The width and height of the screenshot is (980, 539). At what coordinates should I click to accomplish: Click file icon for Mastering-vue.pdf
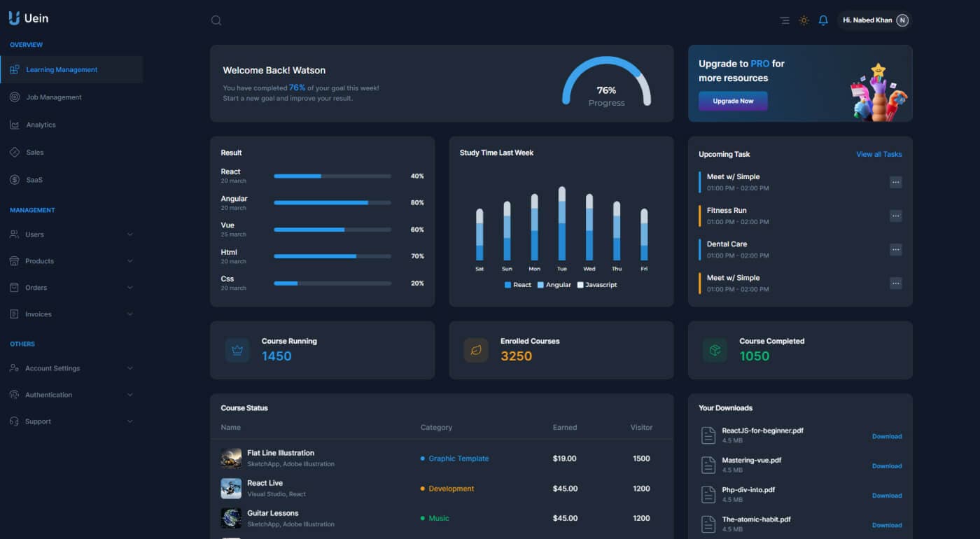pos(708,465)
